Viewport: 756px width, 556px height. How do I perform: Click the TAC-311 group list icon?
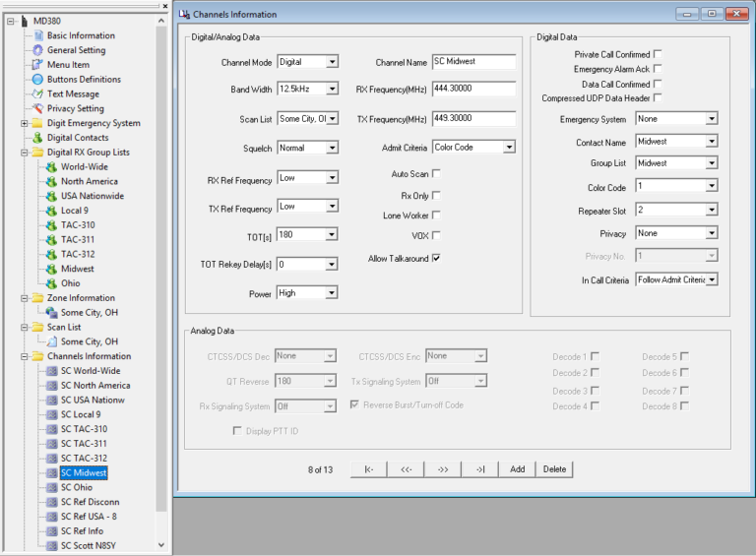[51, 240]
